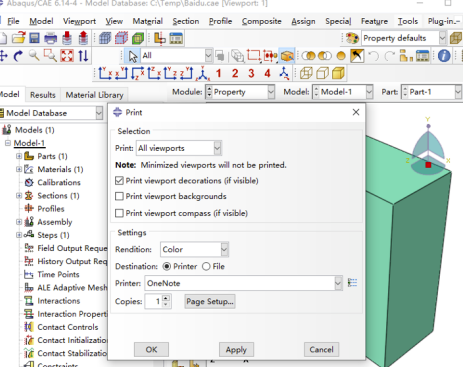Toggle Print viewport decorations checkbox
The height and width of the screenshot is (367, 463).
point(119,181)
